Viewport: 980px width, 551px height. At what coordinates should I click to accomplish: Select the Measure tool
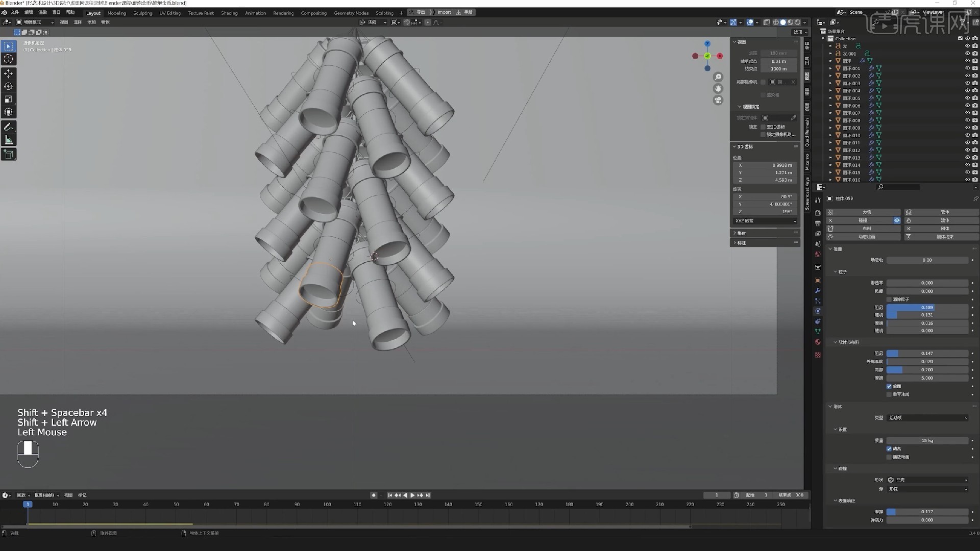tap(9, 140)
